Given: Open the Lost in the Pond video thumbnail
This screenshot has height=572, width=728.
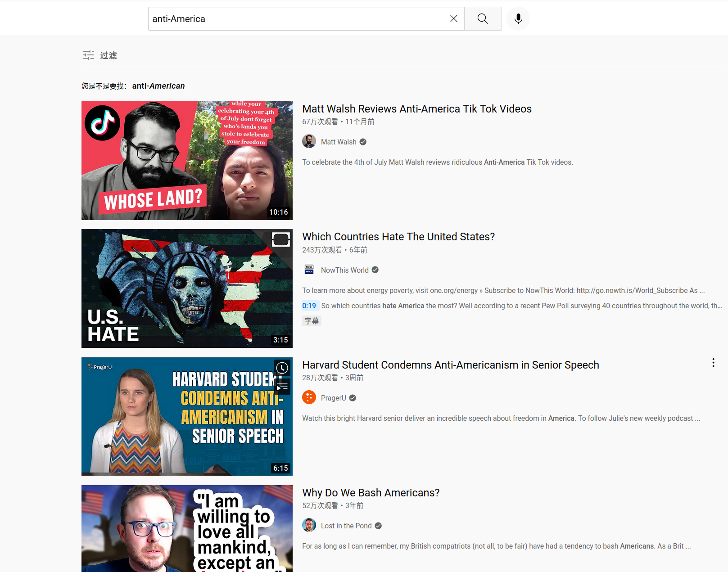Looking at the screenshot, I should pyautogui.click(x=187, y=528).
